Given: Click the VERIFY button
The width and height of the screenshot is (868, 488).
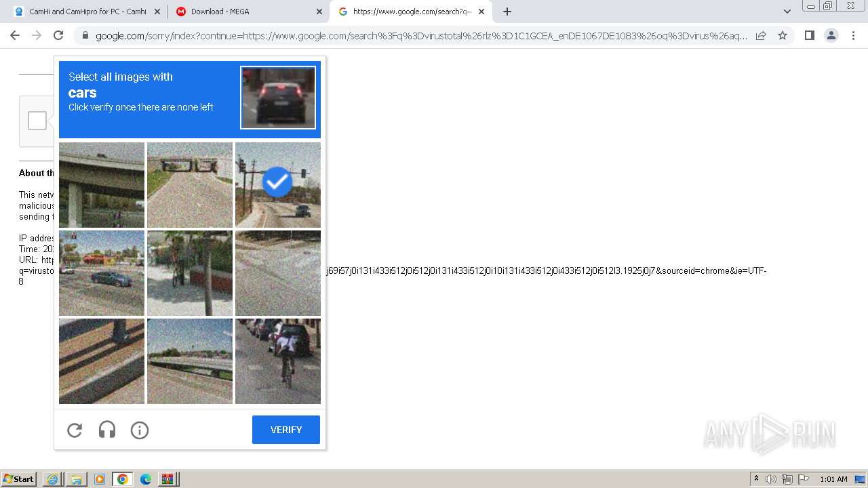Looking at the screenshot, I should 286,430.
